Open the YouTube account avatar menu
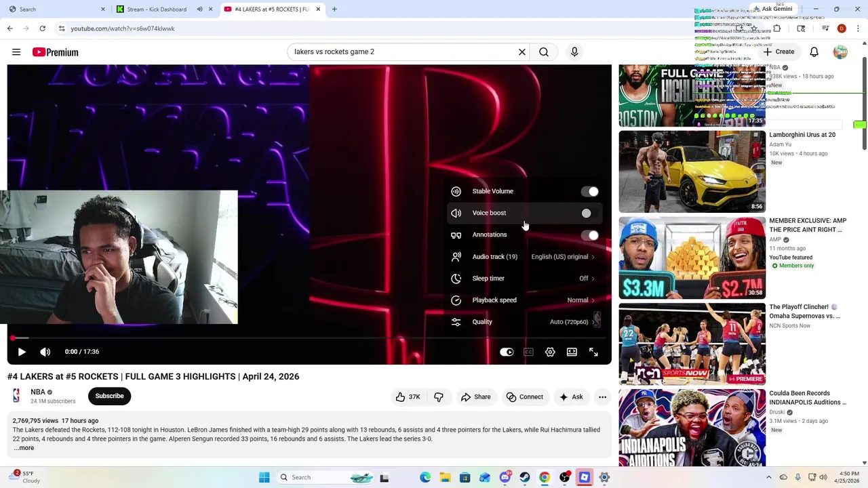 click(x=840, y=52)
